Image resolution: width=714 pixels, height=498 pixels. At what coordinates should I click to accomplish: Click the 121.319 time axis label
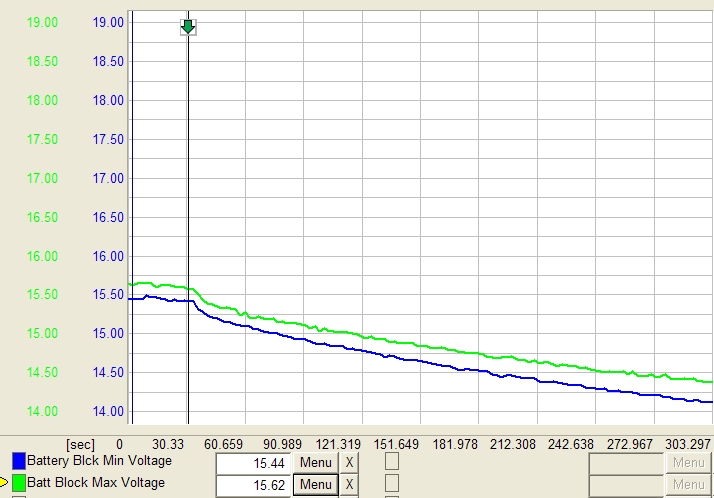(x=338, y=444)
